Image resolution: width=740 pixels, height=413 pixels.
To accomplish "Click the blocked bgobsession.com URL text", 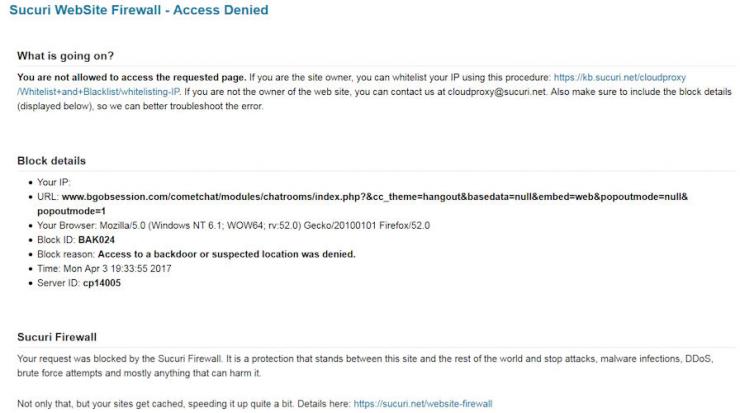I will coord(375,197).
